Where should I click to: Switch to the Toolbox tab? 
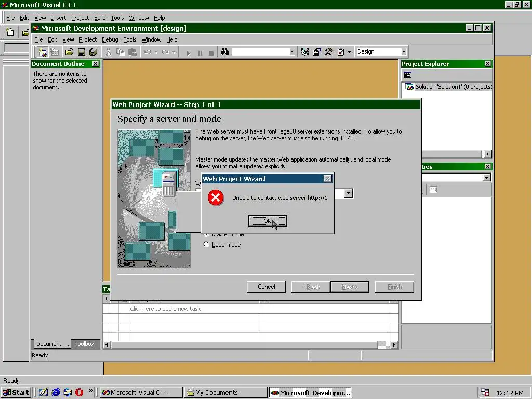click(84, 344)
